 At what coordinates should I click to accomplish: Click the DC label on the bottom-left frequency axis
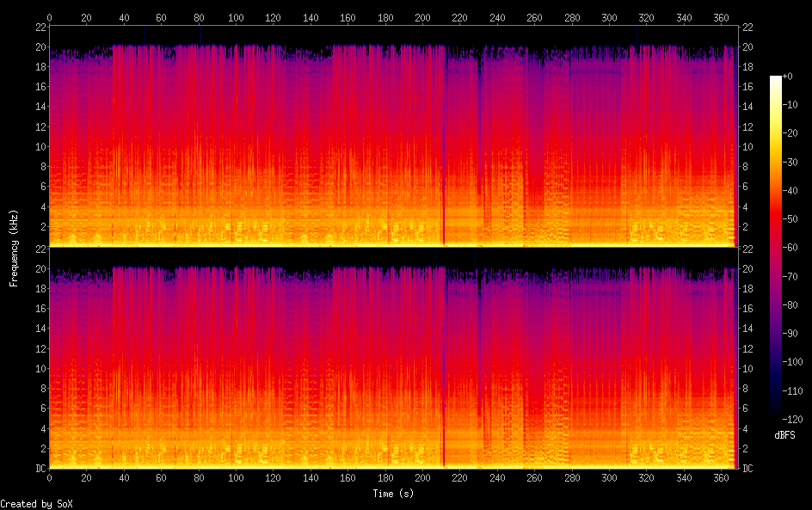40,469
